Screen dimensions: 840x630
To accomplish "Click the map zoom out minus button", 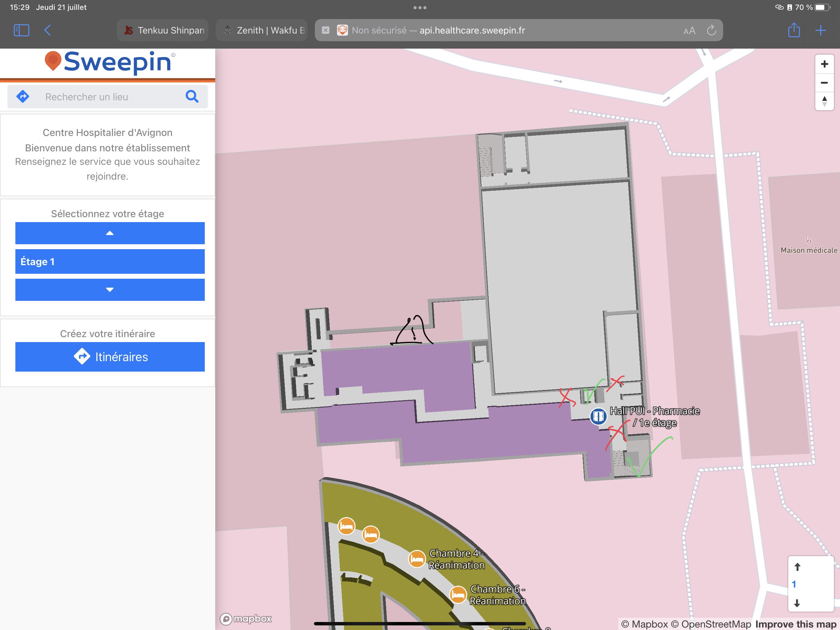I will [824, 83].
